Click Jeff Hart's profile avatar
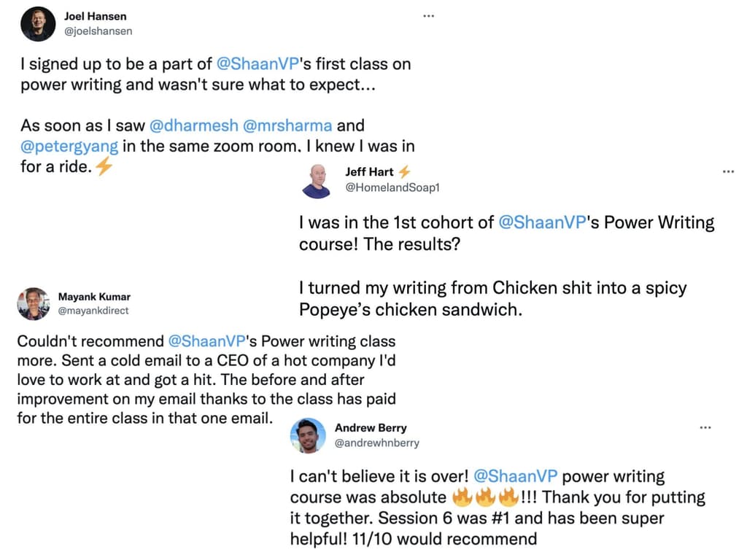 318,180
